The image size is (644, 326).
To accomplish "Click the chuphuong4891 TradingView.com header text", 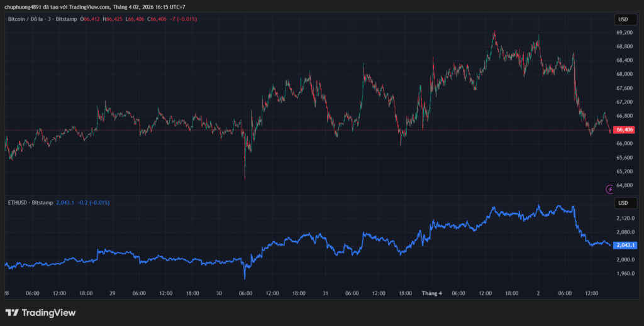I will (x=94, y=7).
